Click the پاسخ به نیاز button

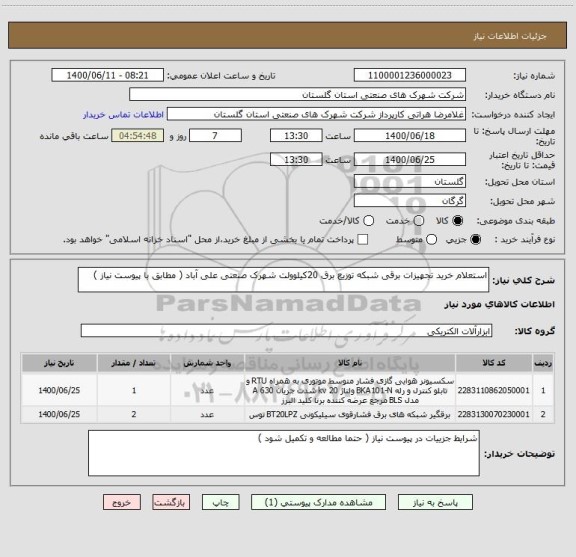(x=435, y=502)
